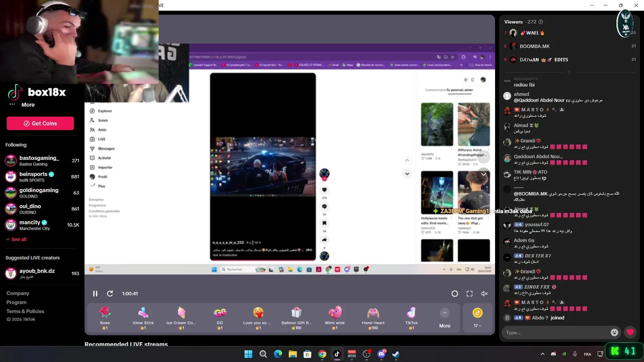Viewport: 644px width, 362px height.
Task: Open Microsoft Store from taskbar
Action: 307,354
